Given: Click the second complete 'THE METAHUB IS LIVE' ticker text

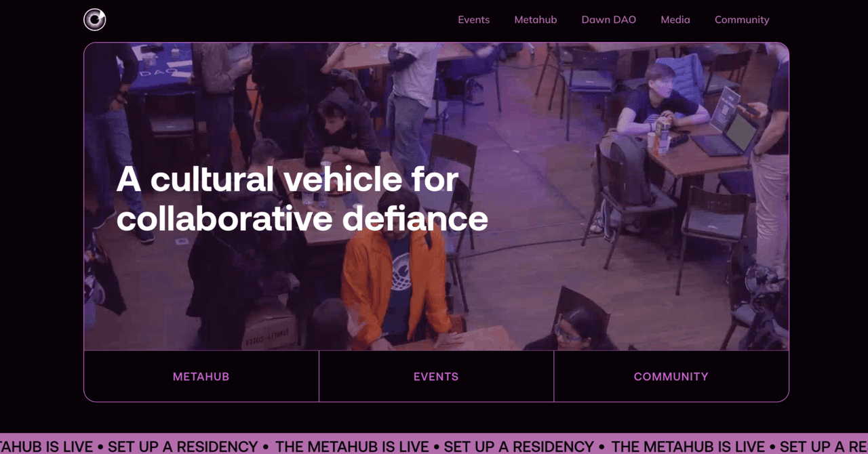Looking at the screenshot, I should click(688, 447).
